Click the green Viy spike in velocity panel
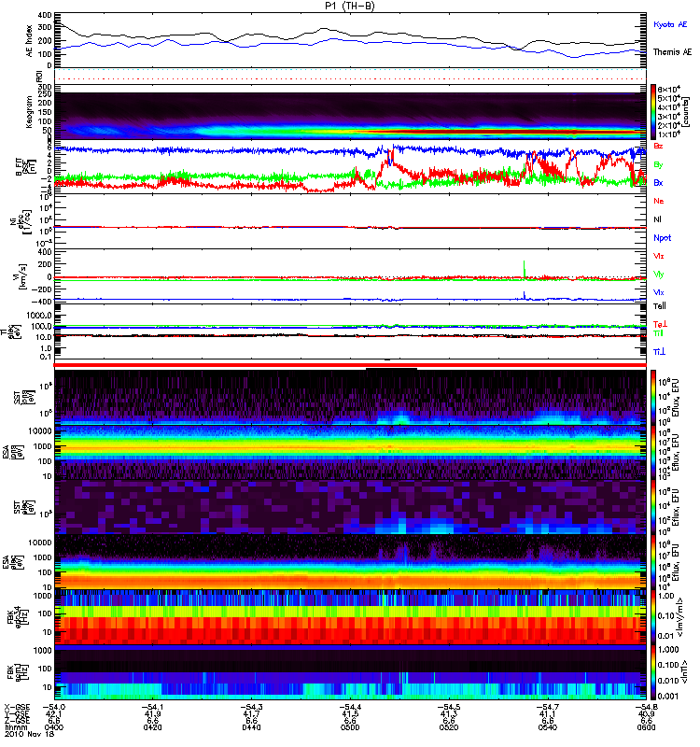 [x=525, y=269]
